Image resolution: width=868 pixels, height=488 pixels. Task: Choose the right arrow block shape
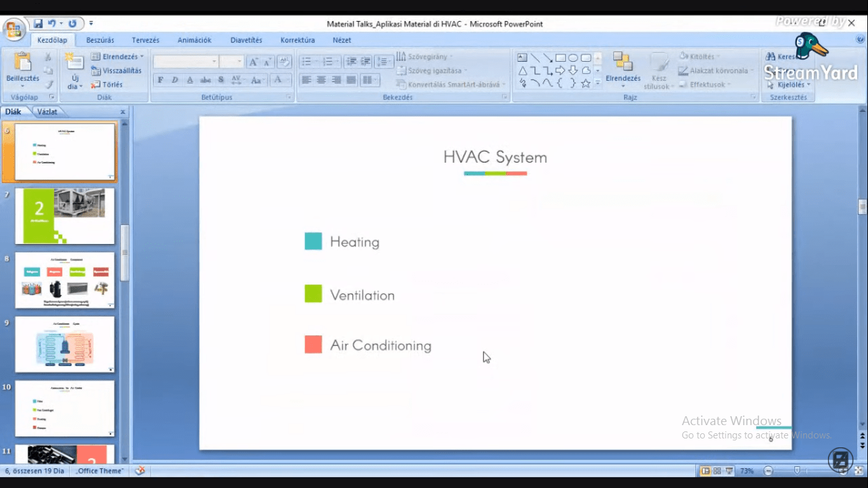click(560, 71)
